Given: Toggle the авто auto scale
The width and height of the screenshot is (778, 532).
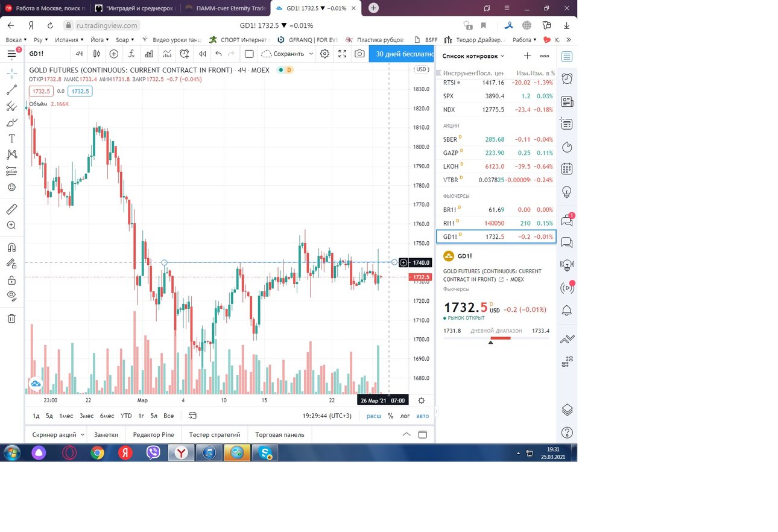Looking at the screenshot, I should (x=422, y=416).
